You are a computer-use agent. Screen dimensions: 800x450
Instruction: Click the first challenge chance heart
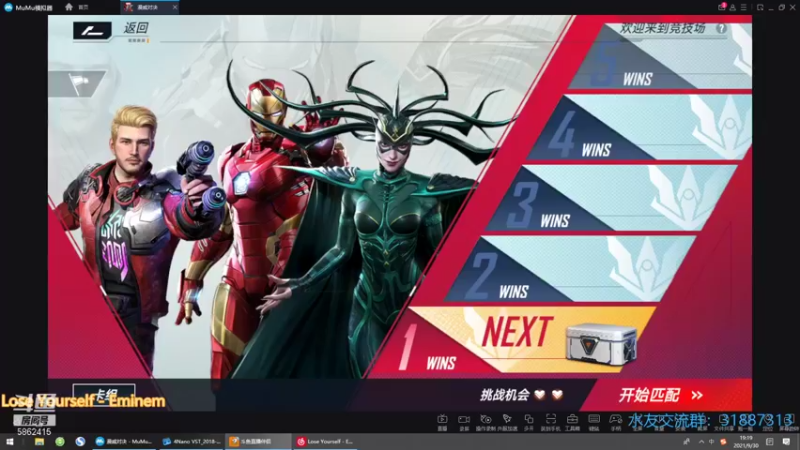click(x=540, y=394)
